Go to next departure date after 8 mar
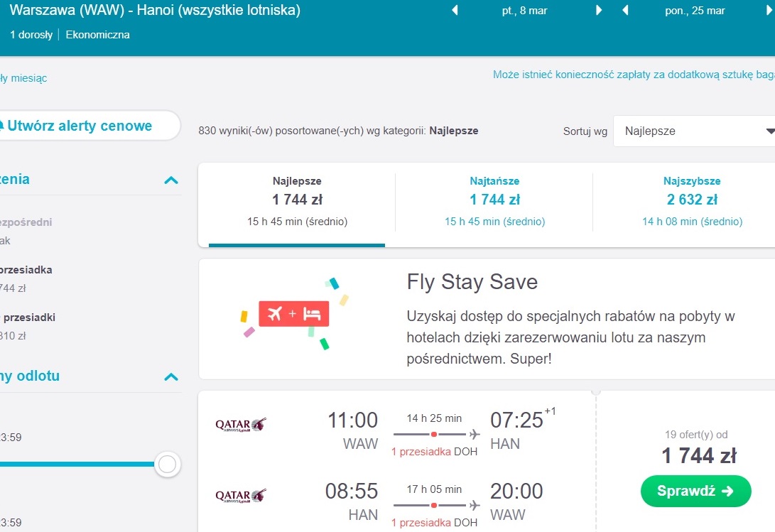The image size is (775, 532). 599,10
